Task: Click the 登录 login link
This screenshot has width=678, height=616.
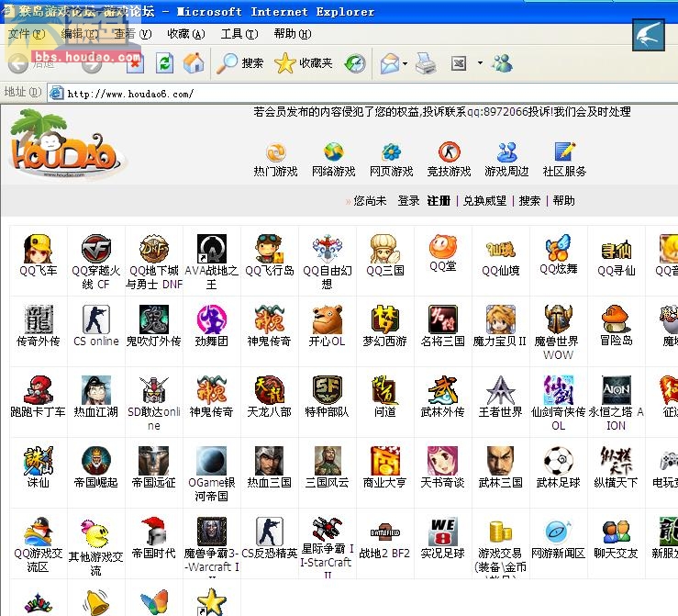Action: (x=408, y=201)
